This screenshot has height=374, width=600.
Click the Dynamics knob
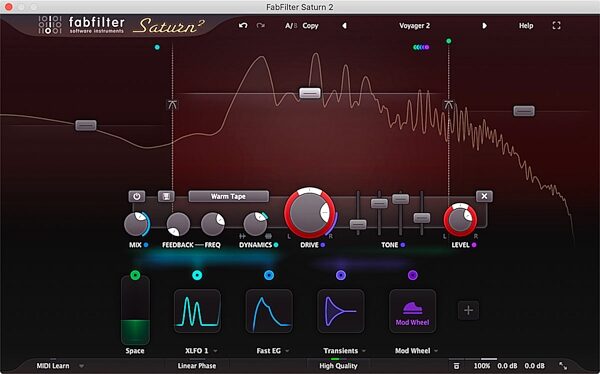point(255,224)
